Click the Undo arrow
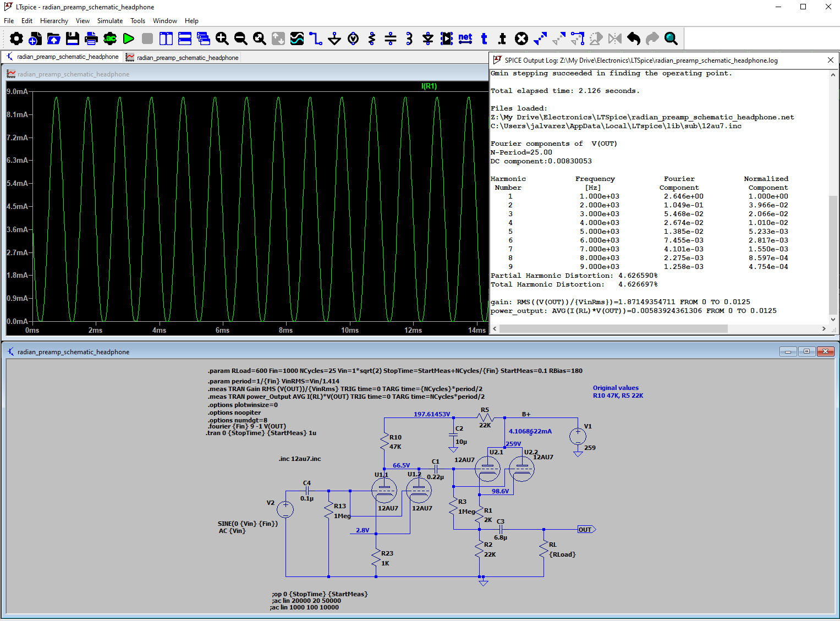840x621 pixels. pos(634,39)
